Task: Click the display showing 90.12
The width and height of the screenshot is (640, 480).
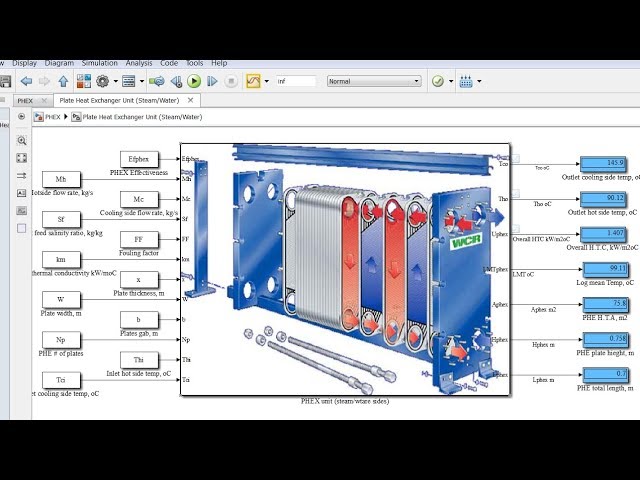Action: pyautogui.click(x=603, y=199)
